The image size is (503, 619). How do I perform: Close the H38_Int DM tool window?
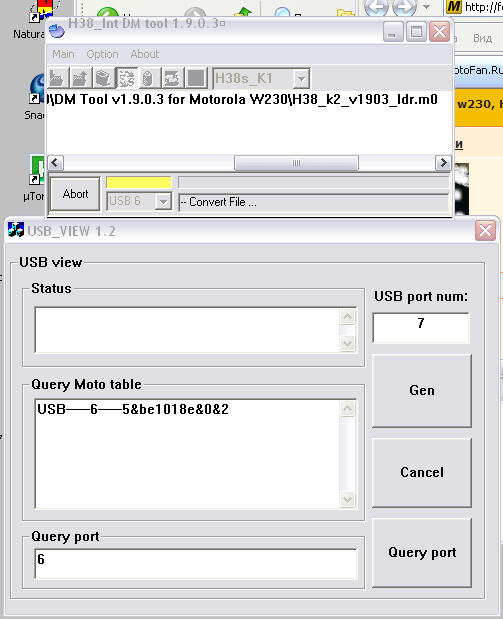tap(439, 32)
